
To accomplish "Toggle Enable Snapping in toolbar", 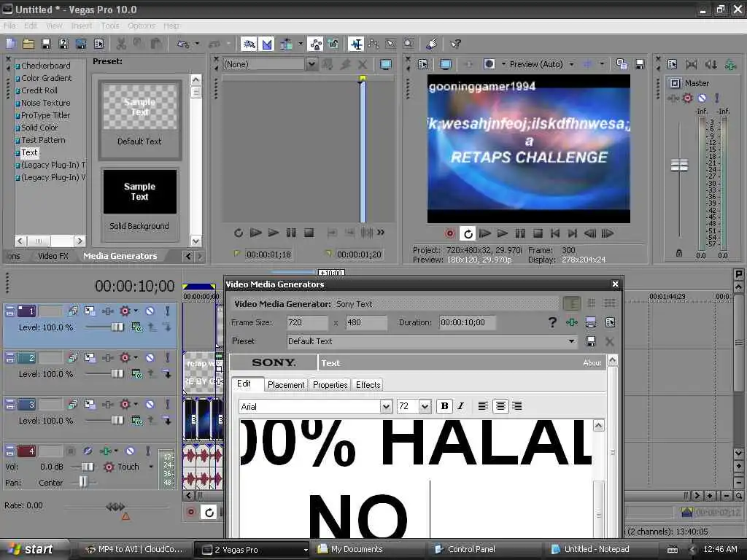I will click(249, 44).
